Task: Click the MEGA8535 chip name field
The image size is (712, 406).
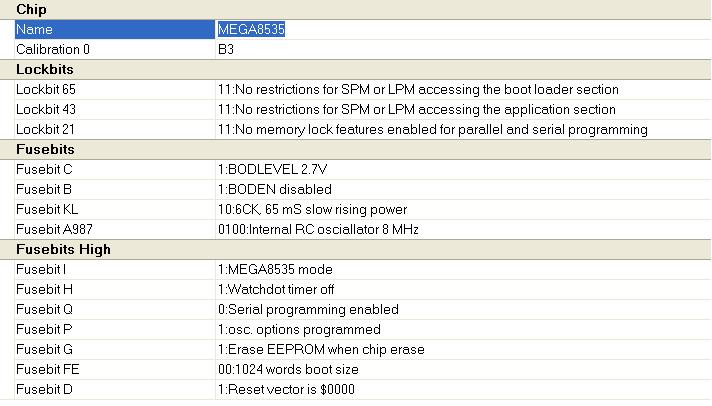Action: [252, 30]
